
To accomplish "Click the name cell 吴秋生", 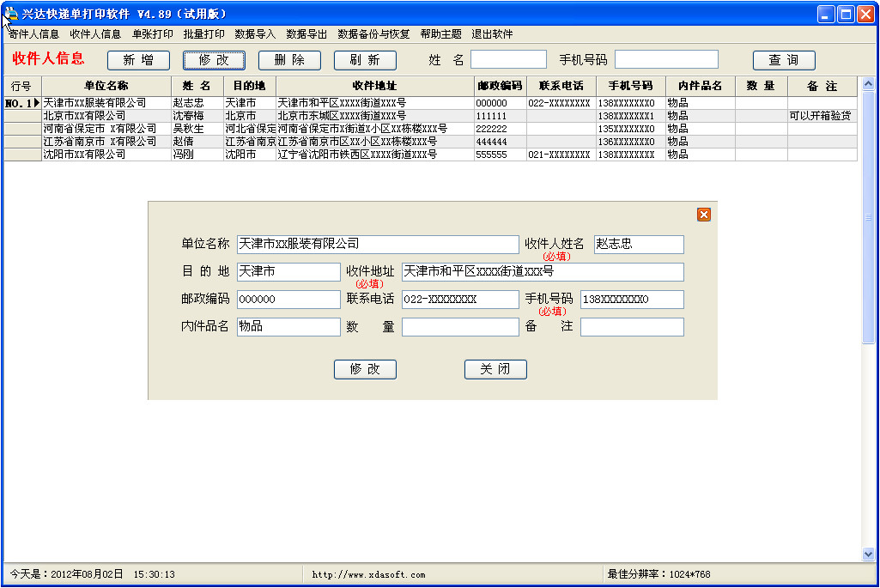I will pos(197,129).
